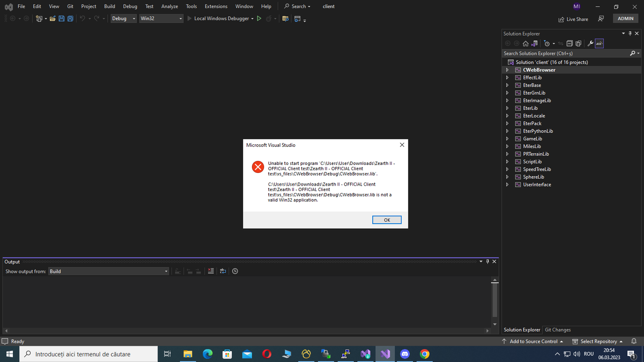Switch views icon in Solution Explorer
Screen dimensions: 644x362
(534, 44)
